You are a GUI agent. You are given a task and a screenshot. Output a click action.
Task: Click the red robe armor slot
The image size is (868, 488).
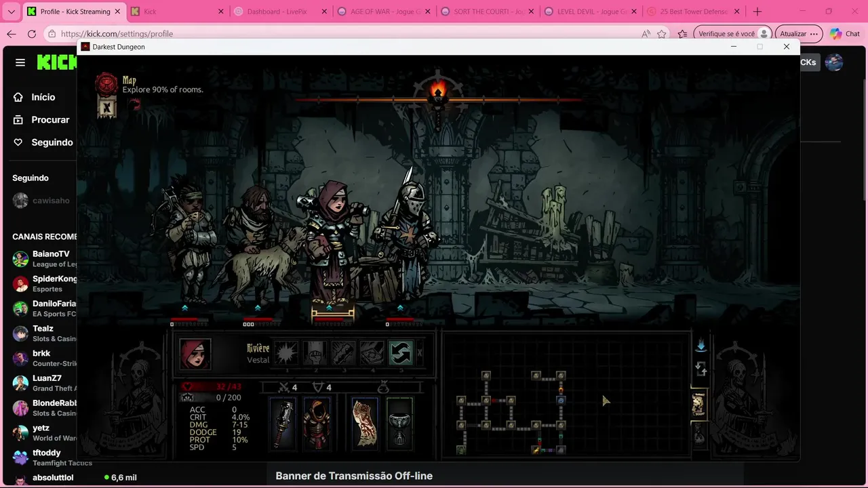[x=317, y=424]
